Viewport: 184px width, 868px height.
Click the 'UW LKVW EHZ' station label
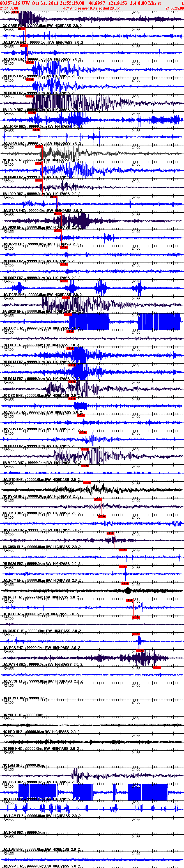coord(14,43)
